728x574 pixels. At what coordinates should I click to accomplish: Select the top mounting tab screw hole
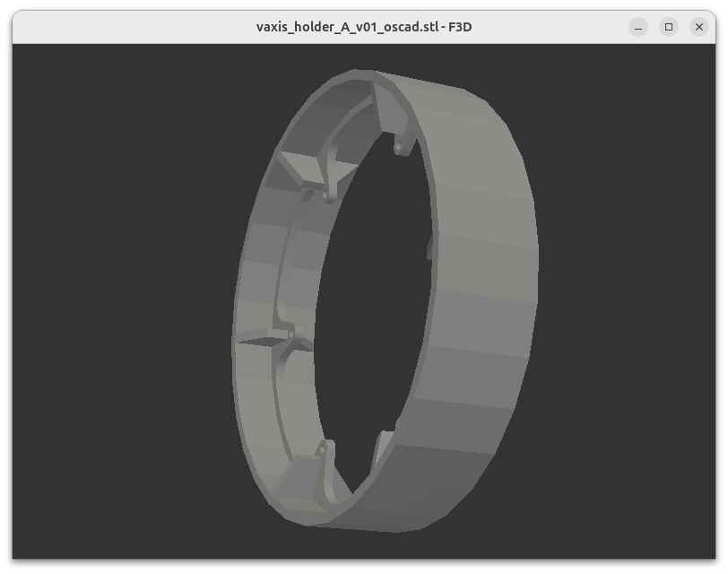[397, 143]
